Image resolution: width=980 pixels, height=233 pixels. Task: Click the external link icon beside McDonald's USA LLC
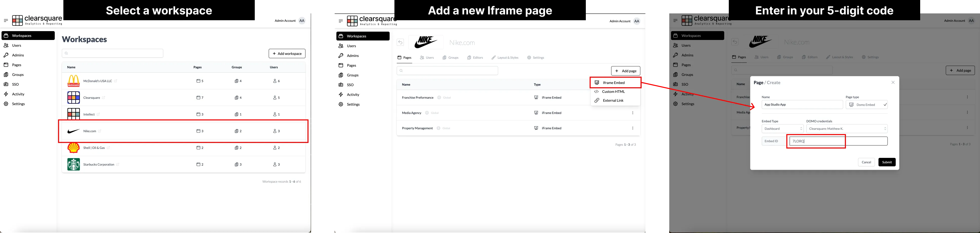(116, 81)
